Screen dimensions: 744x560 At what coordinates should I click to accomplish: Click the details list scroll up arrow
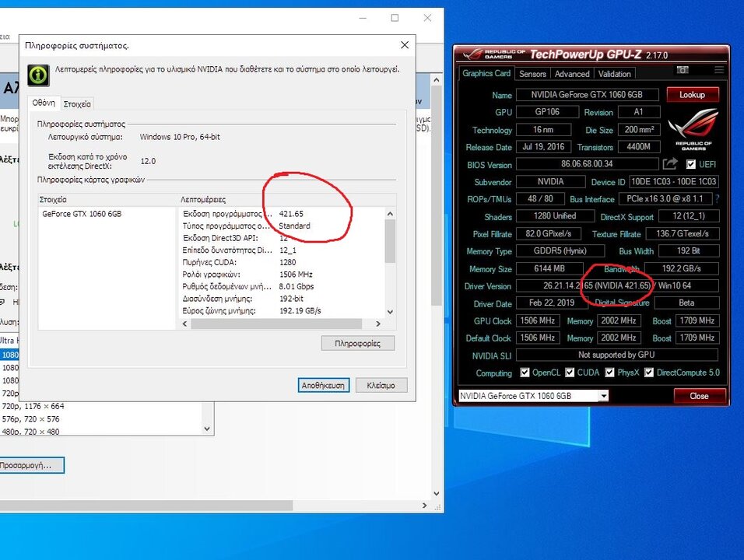coord(390,214)
